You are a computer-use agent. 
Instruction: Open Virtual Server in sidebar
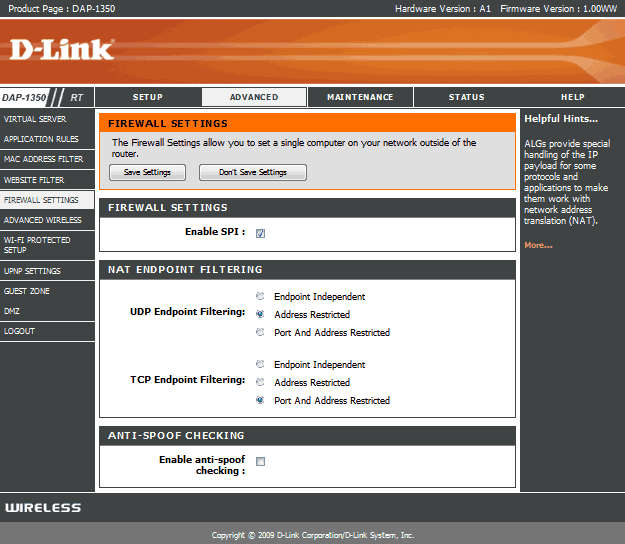[35, 119]
